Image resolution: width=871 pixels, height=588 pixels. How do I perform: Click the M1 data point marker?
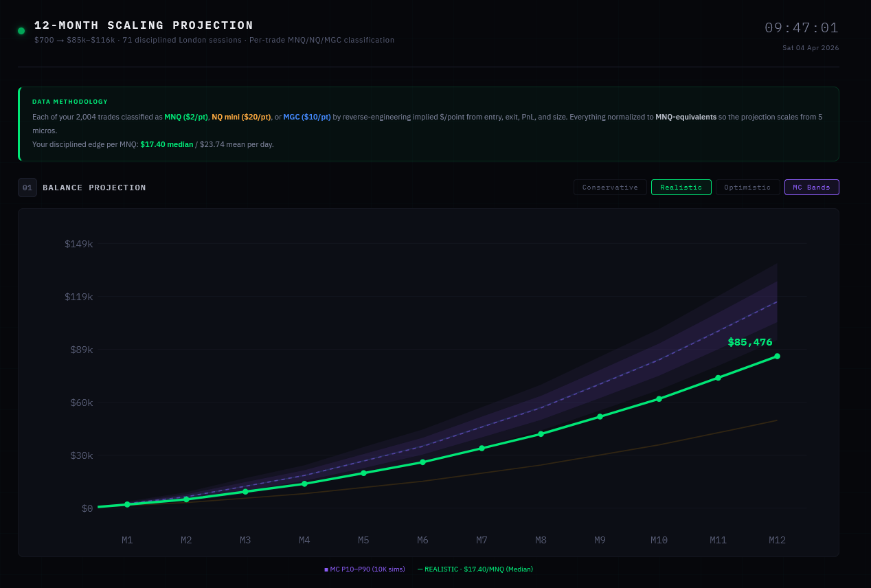click(127, 505)
